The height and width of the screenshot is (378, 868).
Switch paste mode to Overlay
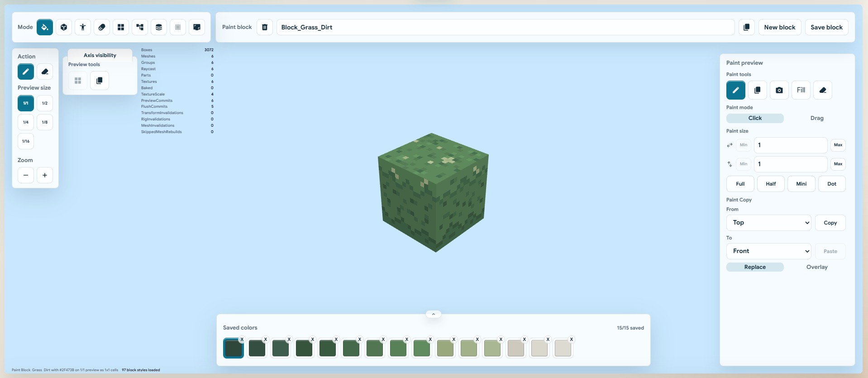817,267
